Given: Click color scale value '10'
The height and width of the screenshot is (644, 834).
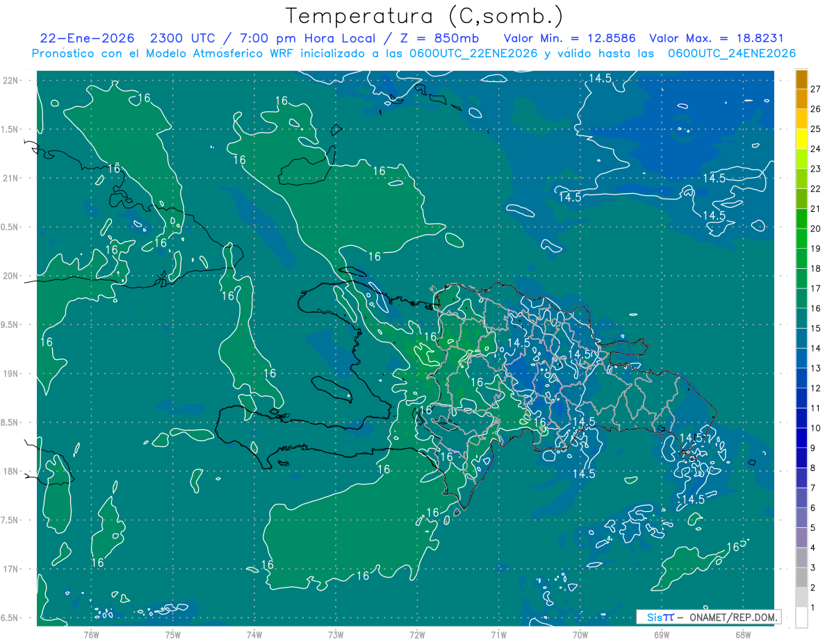Looking at the screenshot, I should [816, 428].
